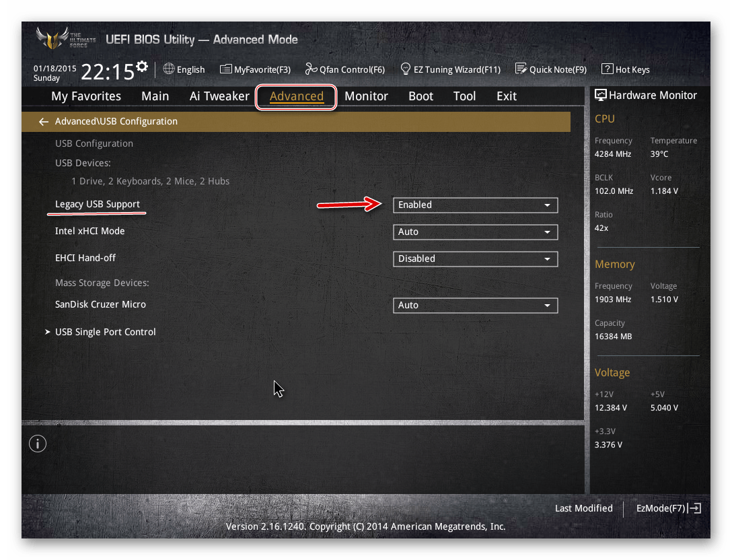The image size is (732, 560).
Task: Click the memory capacity 16384 MB
Action: (x=613, y=337)
